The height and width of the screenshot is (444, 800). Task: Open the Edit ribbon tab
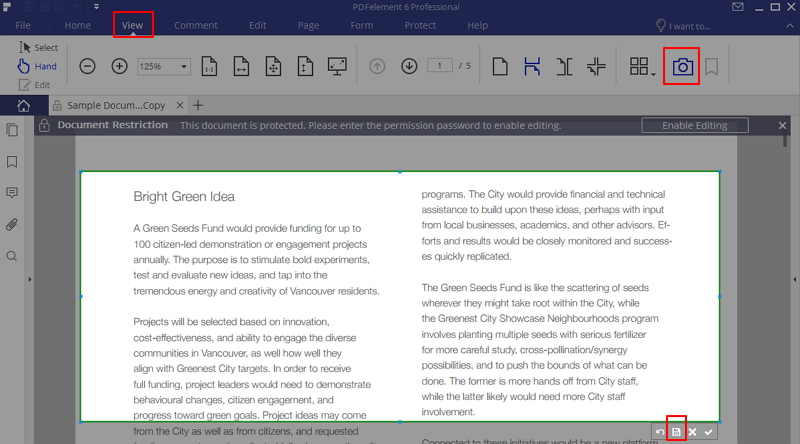258,26
